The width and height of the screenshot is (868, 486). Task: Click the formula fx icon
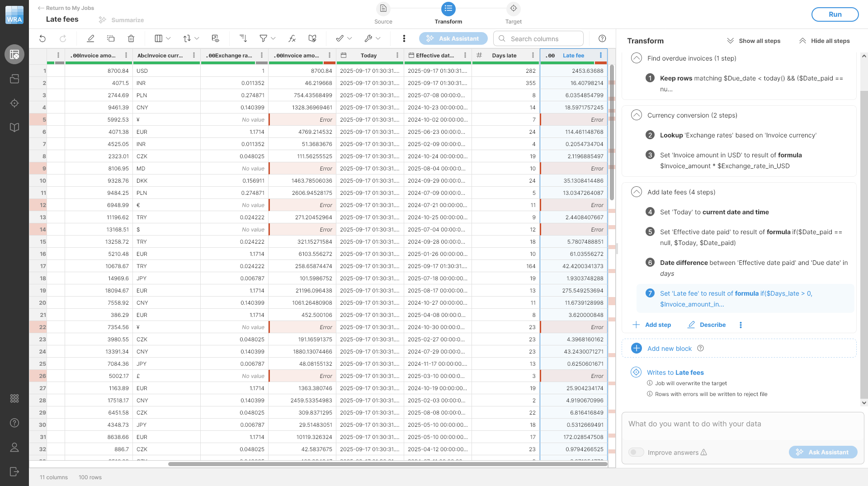[292, 39]
